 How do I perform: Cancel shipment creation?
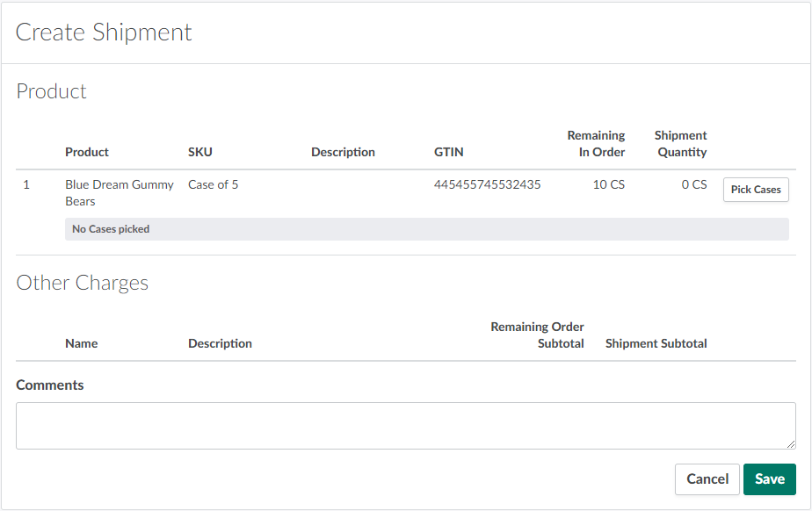[707, 479]
